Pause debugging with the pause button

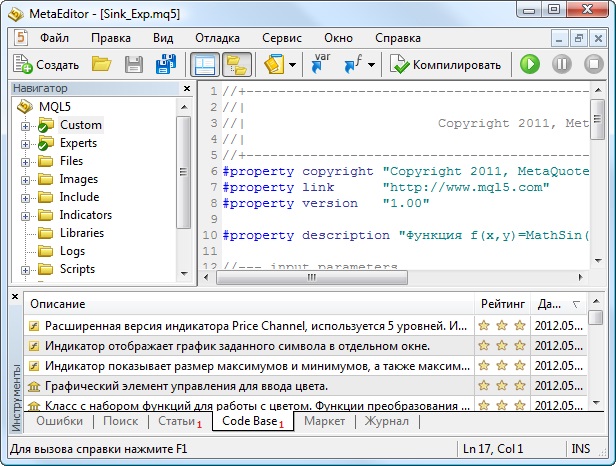point(562,64)
